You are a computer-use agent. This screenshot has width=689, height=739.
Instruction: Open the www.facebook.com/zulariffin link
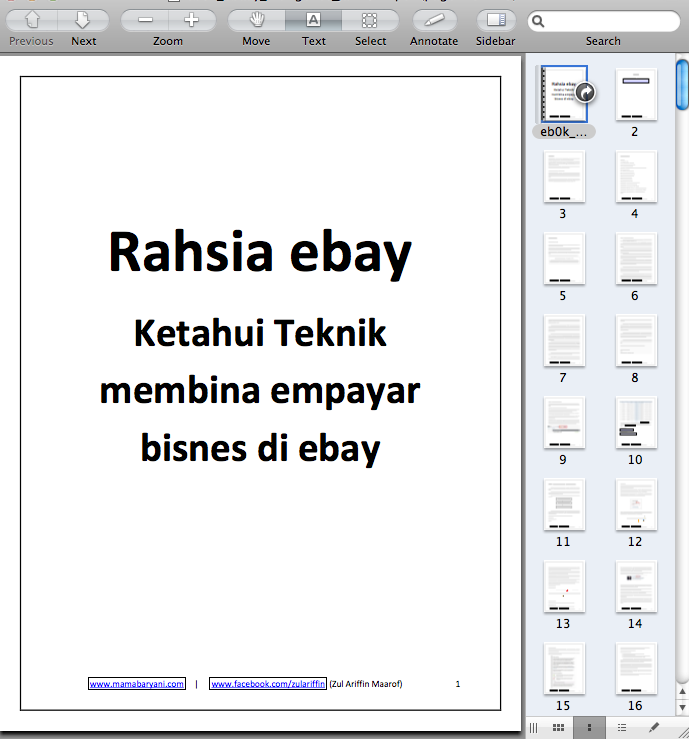267,684
